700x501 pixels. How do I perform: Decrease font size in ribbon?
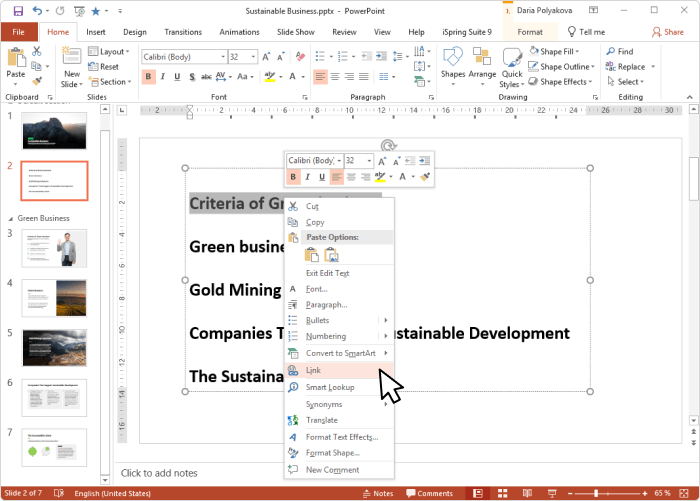(281, 57)
